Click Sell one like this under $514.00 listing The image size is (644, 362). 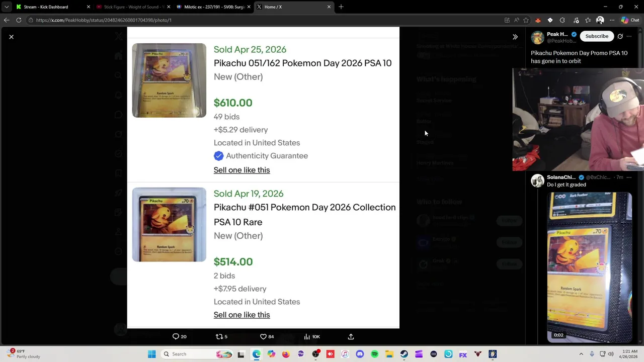242,315
